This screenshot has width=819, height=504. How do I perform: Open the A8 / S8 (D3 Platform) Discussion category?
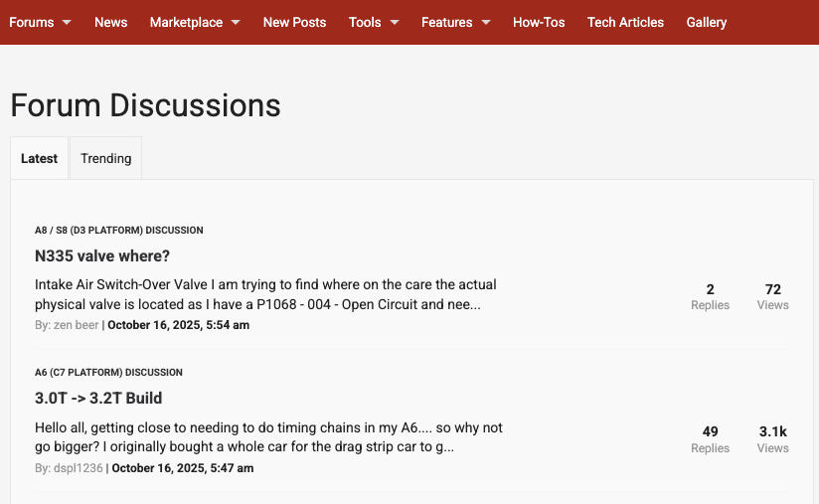[118, 230]
